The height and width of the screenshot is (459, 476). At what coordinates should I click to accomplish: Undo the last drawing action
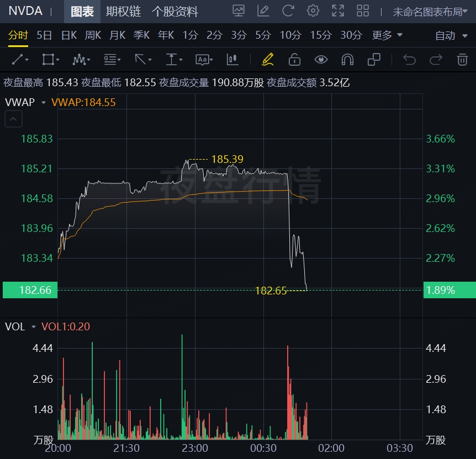409,60
